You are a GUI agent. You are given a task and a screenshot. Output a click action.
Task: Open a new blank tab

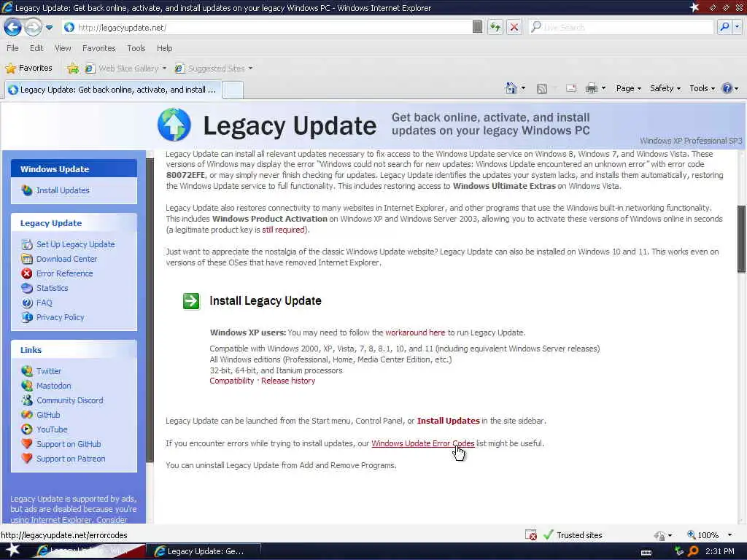point(233,90)
